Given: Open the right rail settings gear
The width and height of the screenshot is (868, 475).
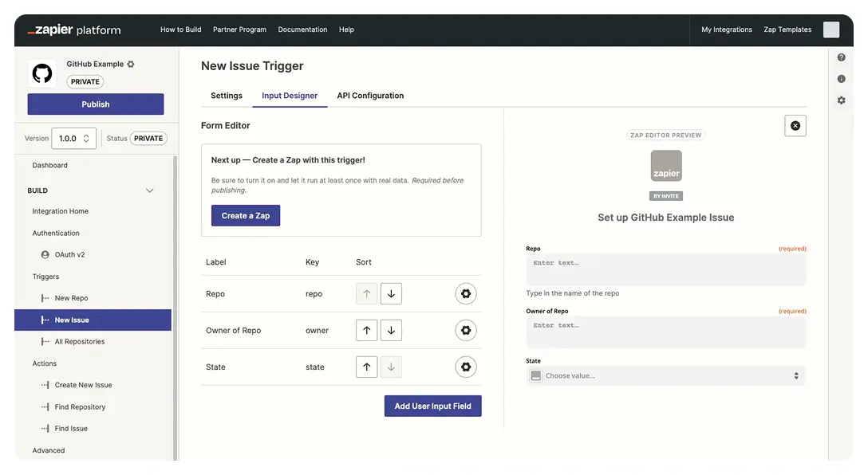Looking at the screenshot, I should pyautogui.click(x=841, y=100).
